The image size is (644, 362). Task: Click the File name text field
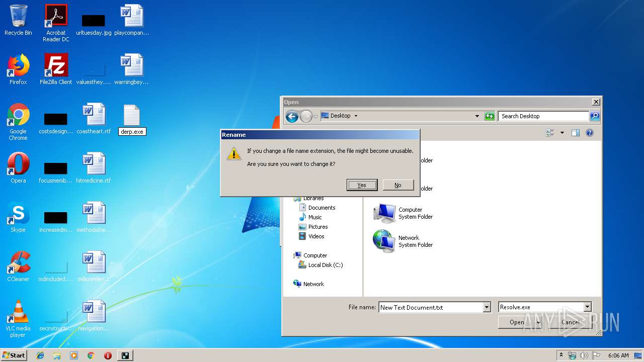(431, 307)
